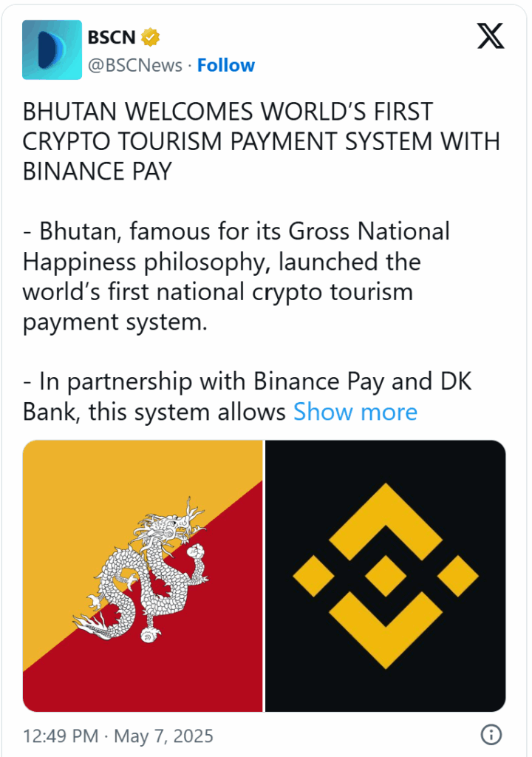The height and width of the screenshot is (757, 532).
Task: Click the BSCN profile avatar
Action: coord(52,50)
